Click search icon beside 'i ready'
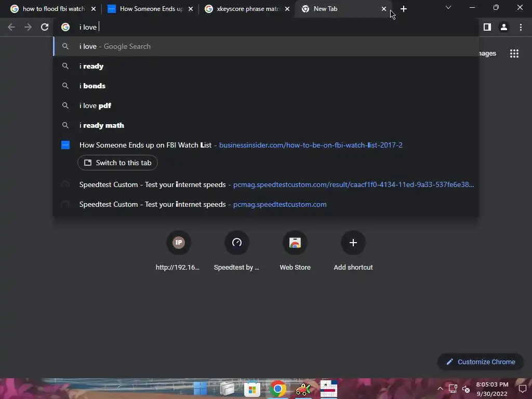Screen dimensions: 532x399 (65, 66)
